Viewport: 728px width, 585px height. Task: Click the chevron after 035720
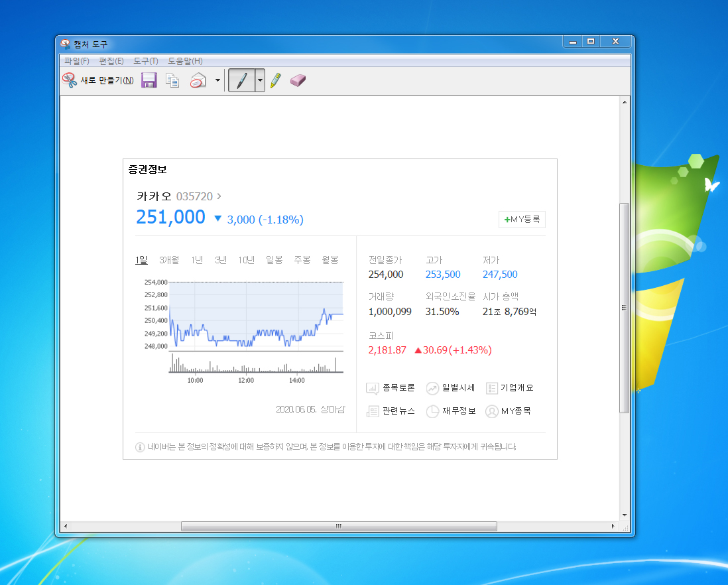[219, 196]
